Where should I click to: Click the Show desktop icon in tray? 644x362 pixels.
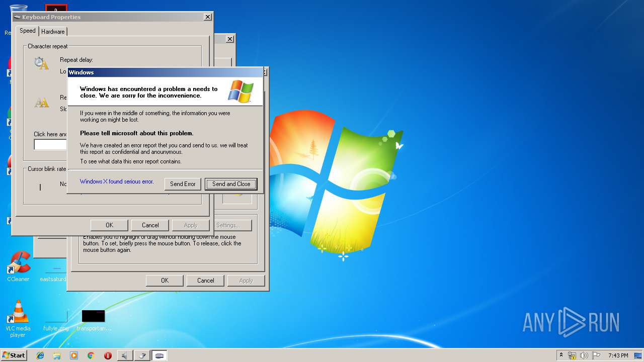pyautogui.click(x=638, y=355)
